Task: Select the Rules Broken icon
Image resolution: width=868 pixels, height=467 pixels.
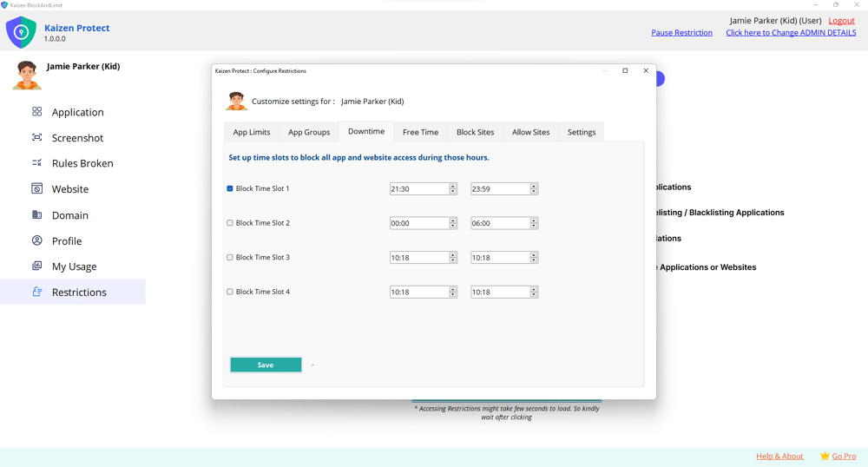Action: pos(36,163)
